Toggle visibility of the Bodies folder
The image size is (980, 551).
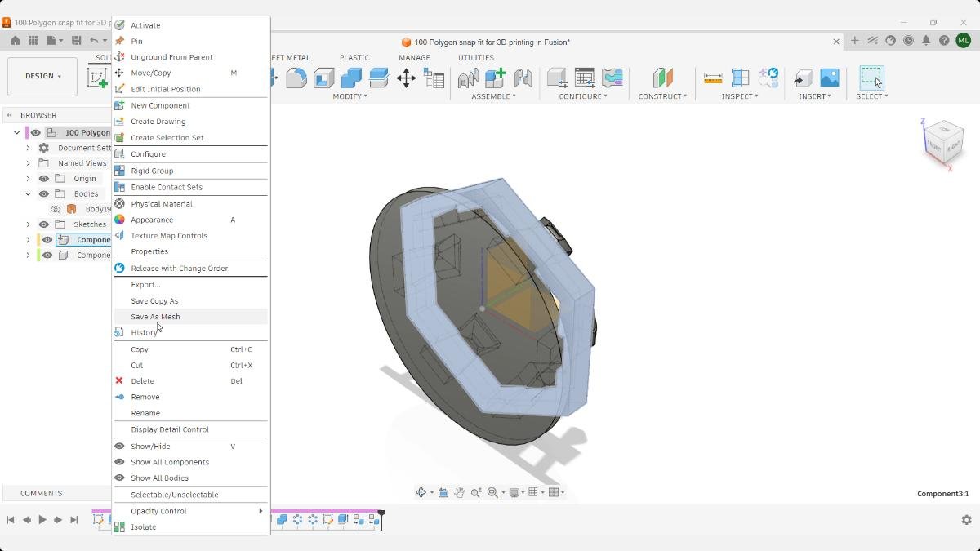(x=44, y=193)
